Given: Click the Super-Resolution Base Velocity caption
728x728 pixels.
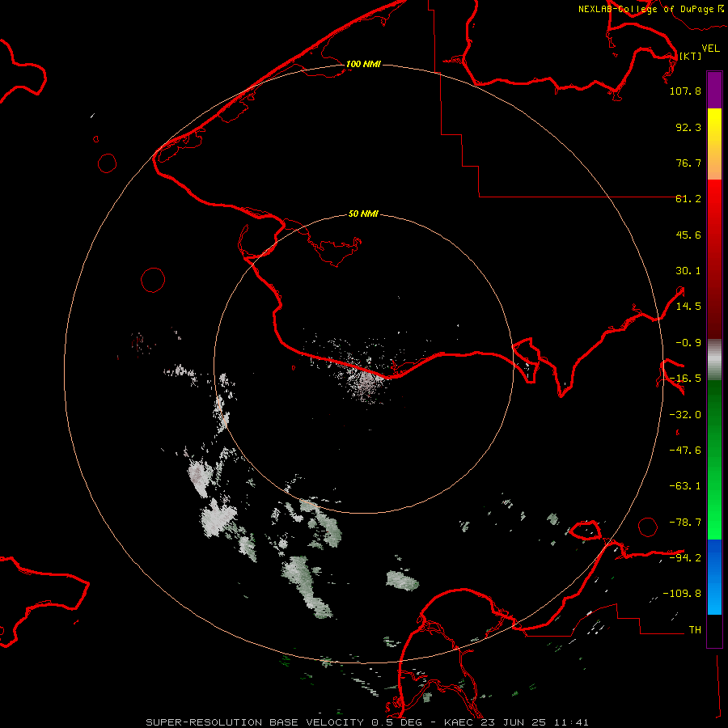Looking at the screenshot, I should 367,722.
